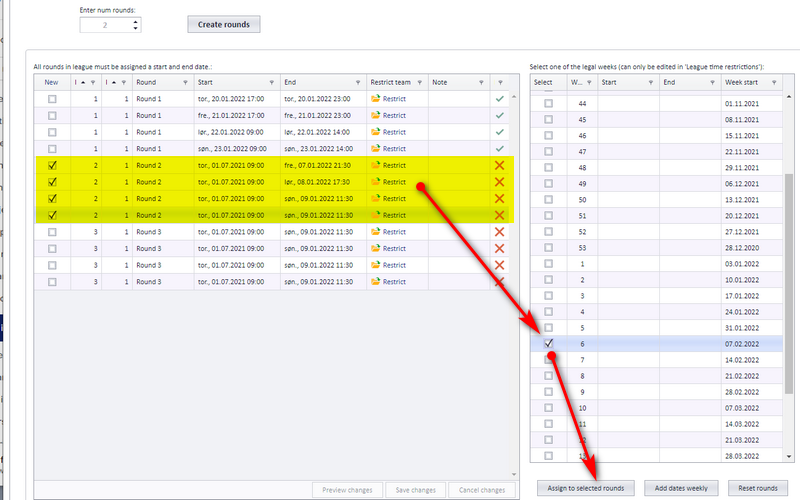The width and height of the screenshot is (800, 500).
Task: Click the weeks list scroll down arrow
Action: pos(789,456)
